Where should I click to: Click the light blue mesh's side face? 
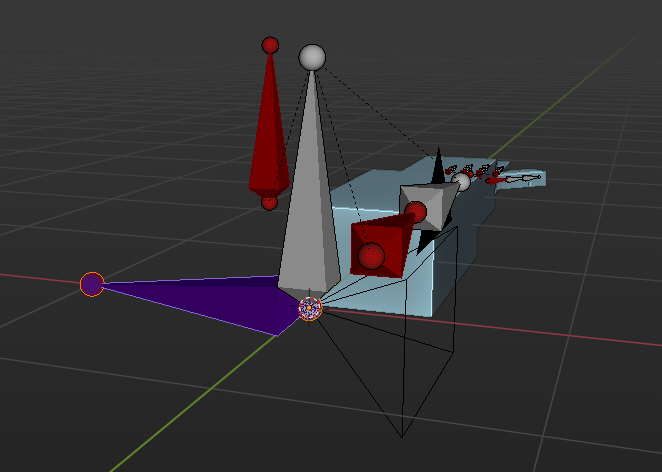point(445,280)
